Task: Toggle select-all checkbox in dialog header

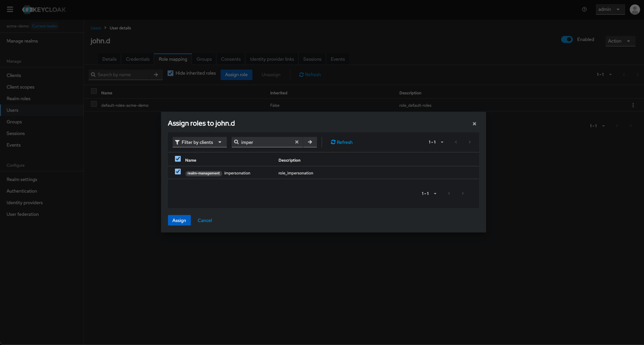Action: point(178,159)
